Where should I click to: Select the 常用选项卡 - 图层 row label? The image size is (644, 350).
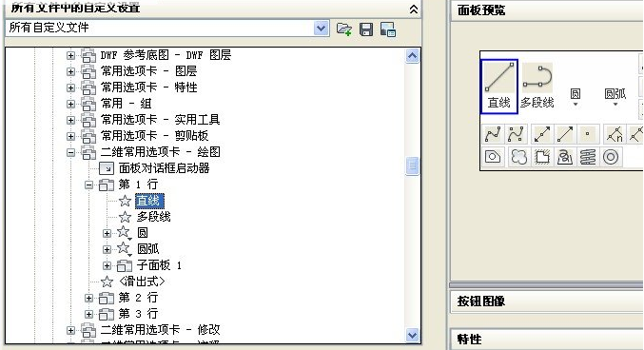(148, 71)
